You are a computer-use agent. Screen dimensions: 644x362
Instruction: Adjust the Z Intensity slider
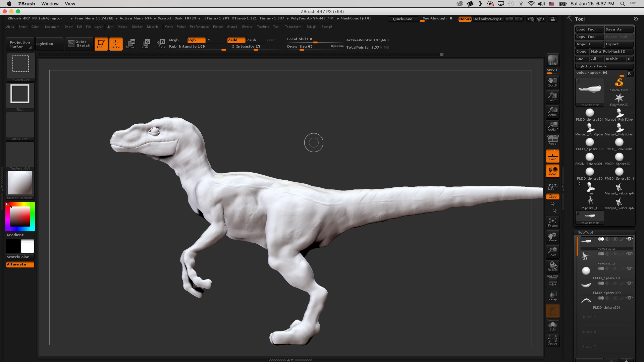coord(257,47)
